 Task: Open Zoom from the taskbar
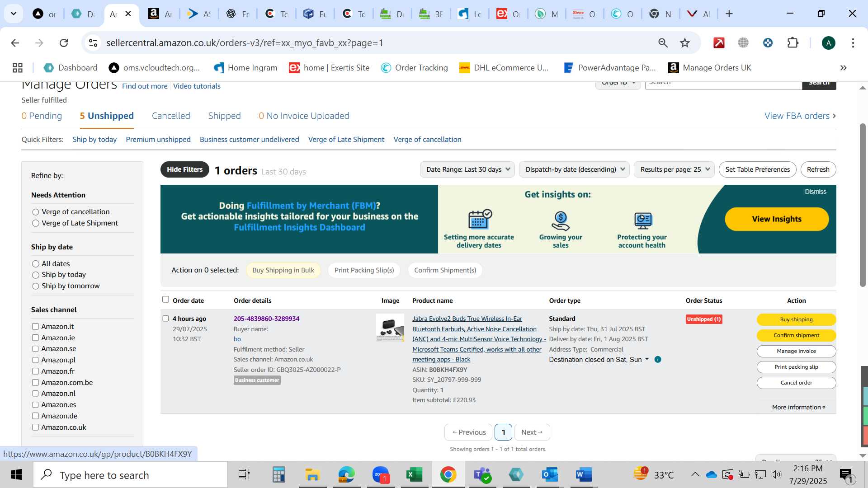tap(381, 475)
